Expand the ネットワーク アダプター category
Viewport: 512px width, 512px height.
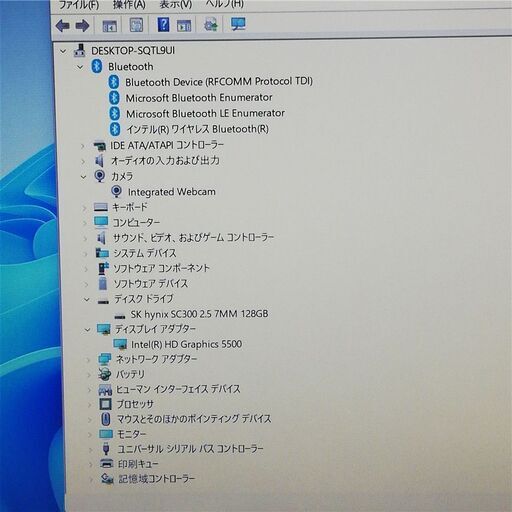(x=88, y=360)
